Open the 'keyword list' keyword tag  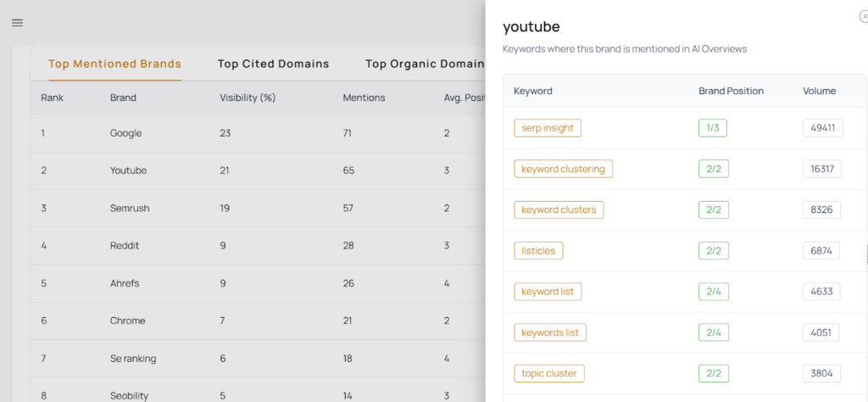click(548, 291)
